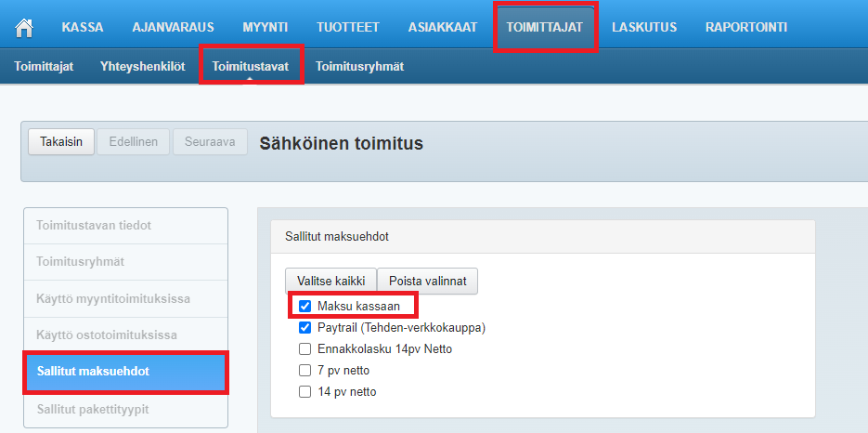Open the KASSA menu

coord(83,28)
